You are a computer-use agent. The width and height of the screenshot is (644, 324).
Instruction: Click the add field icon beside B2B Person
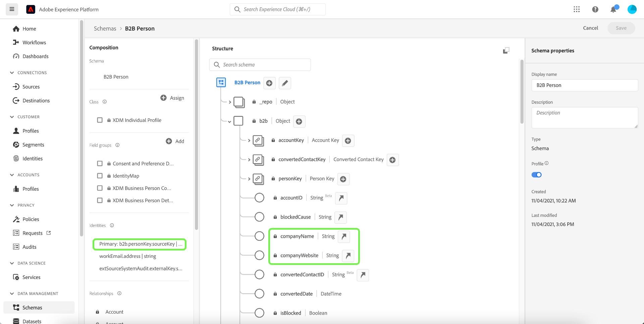click(269, 83)
